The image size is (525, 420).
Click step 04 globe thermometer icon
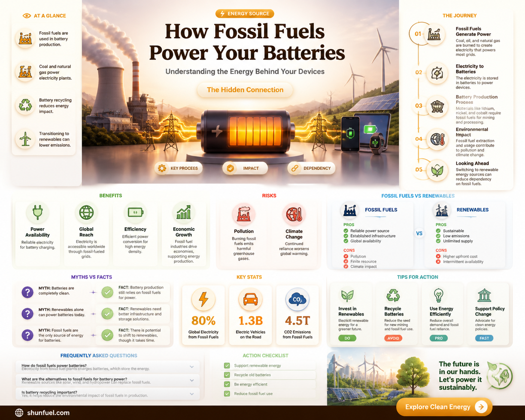pyautogui.click(x=437, y=139)
